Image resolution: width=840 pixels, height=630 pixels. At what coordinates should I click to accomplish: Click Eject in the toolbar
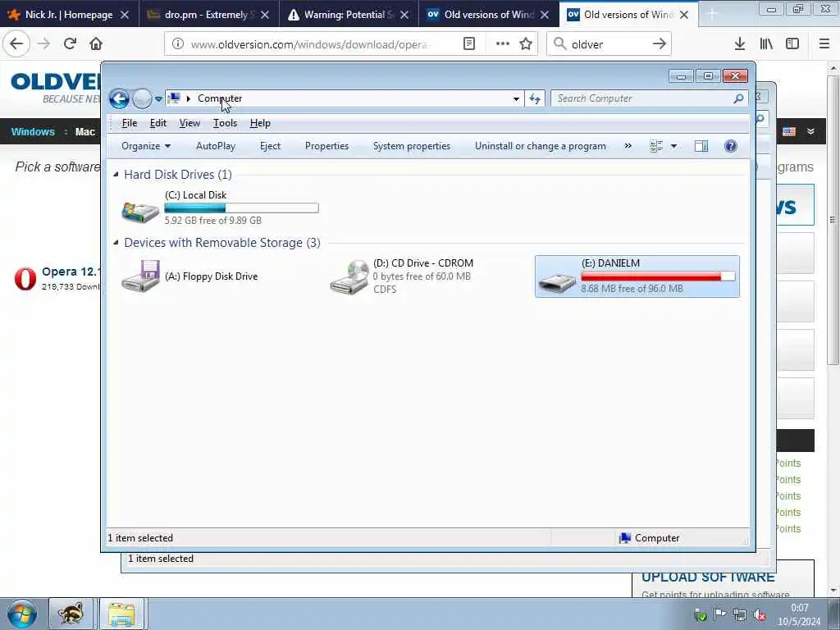coord(270,146)
